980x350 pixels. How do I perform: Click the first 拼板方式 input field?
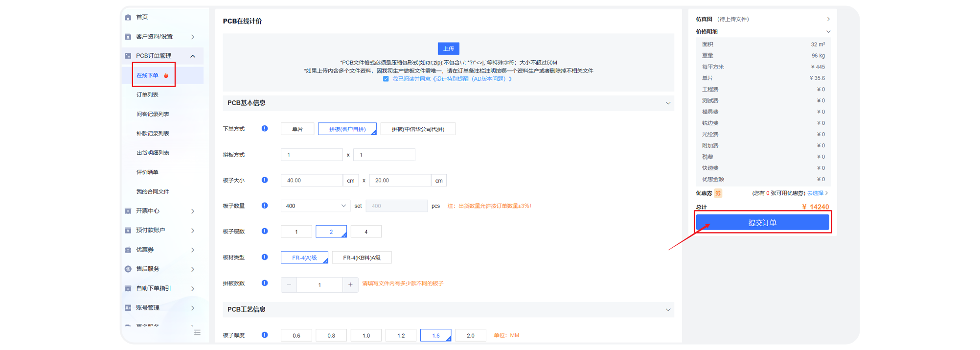point(312,155)
